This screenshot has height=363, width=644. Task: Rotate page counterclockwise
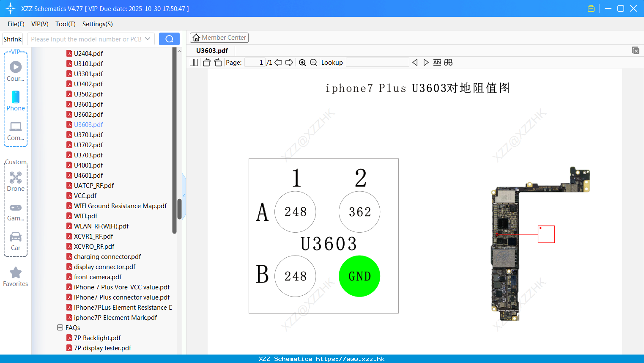[x=206, y=62]
